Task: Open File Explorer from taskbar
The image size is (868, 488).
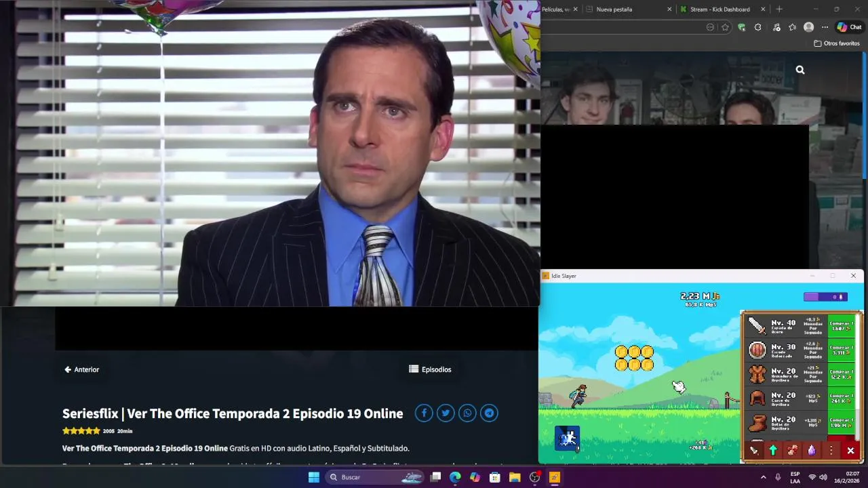Action: click(515, 477)
